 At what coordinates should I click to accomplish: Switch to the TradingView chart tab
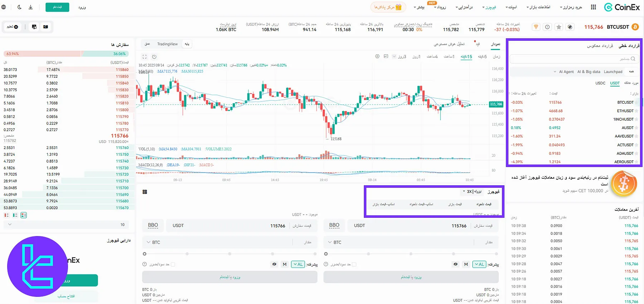167,44
